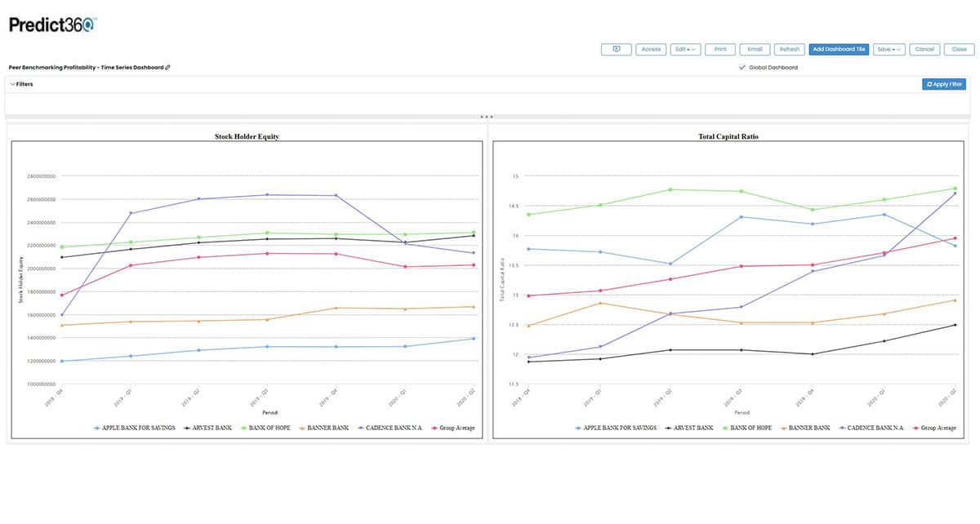Click the Group Average legend marker
The width and height of the screenshot is (980, 524).
[x=434, y=427]
